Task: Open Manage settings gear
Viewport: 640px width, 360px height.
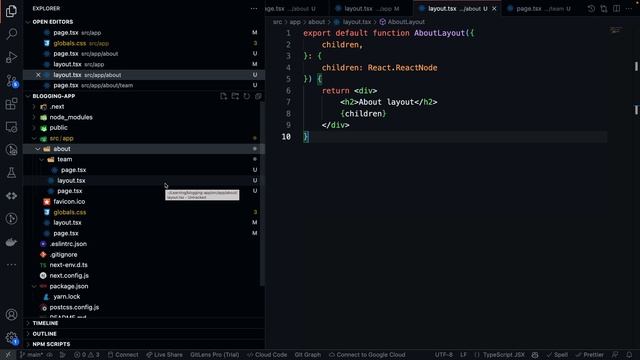Action: (11, 338)
